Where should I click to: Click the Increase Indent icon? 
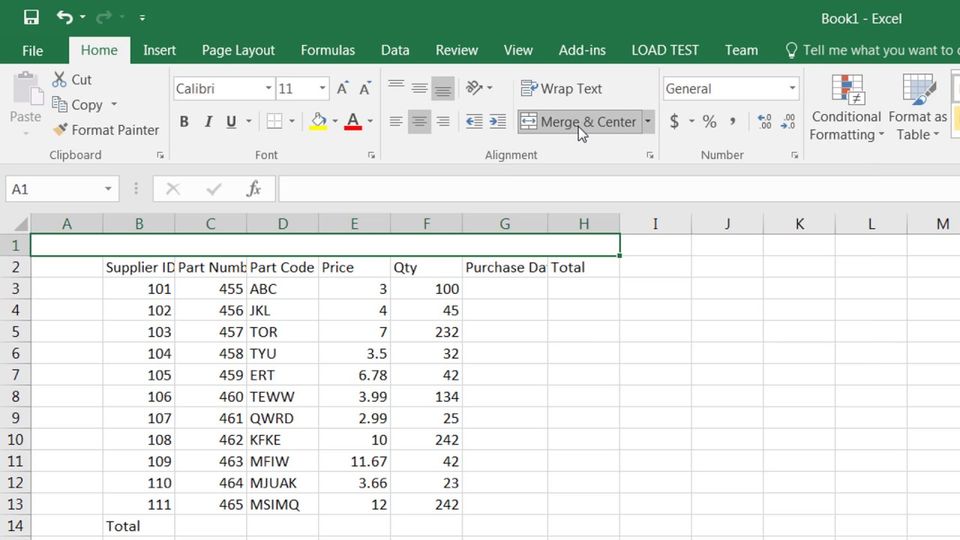click(497, 122)
